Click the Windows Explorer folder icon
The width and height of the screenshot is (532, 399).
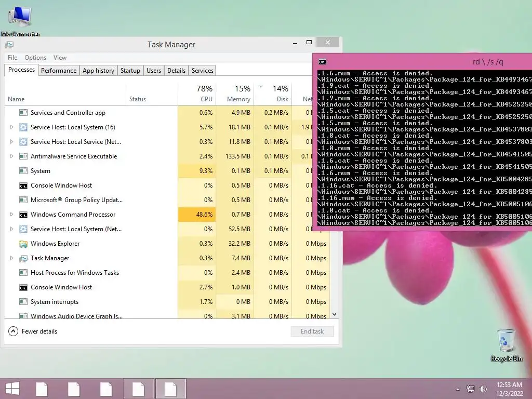[x=23, y=244]
